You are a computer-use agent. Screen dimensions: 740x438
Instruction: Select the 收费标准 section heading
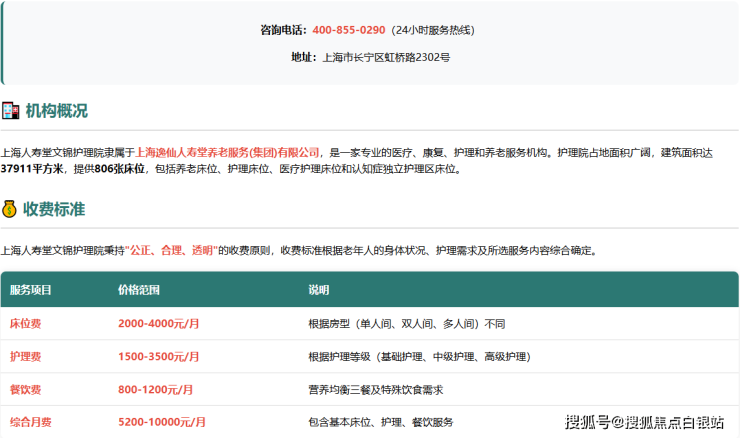click(x=55, y=209)
